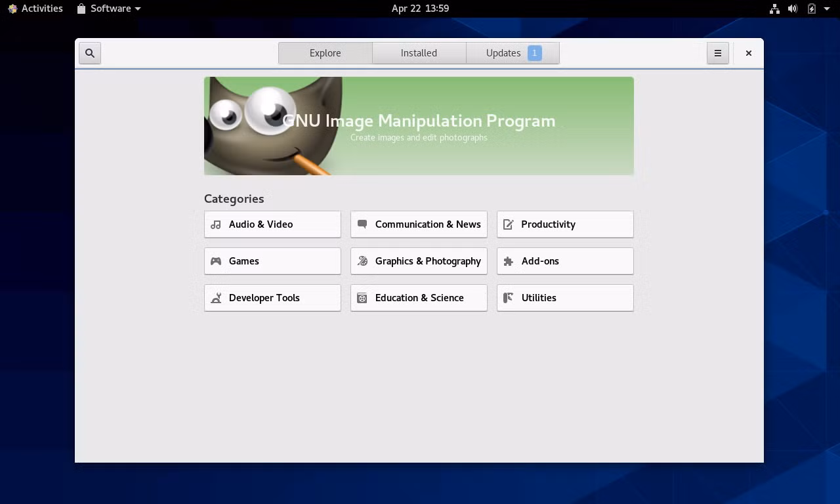Close the Software window
Image resolution: width=840 pixels, height=504 pixels.
coord(748,53)
